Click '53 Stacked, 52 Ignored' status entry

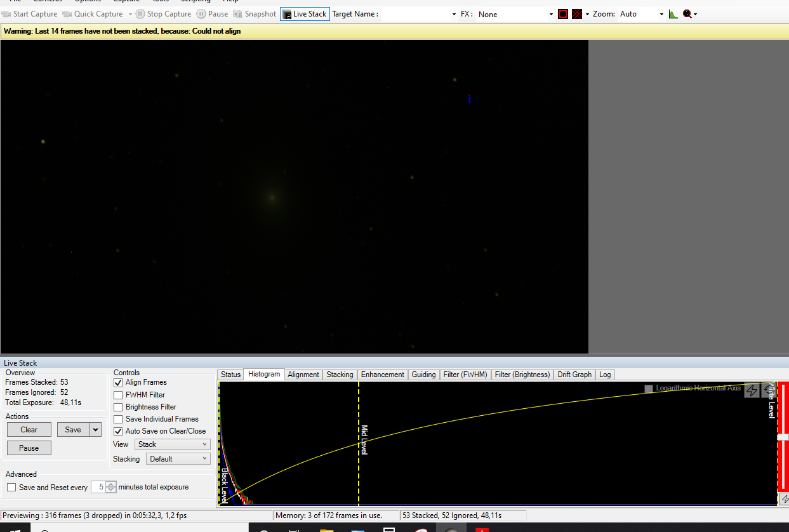pyautogui.click(x=463, y=515)
